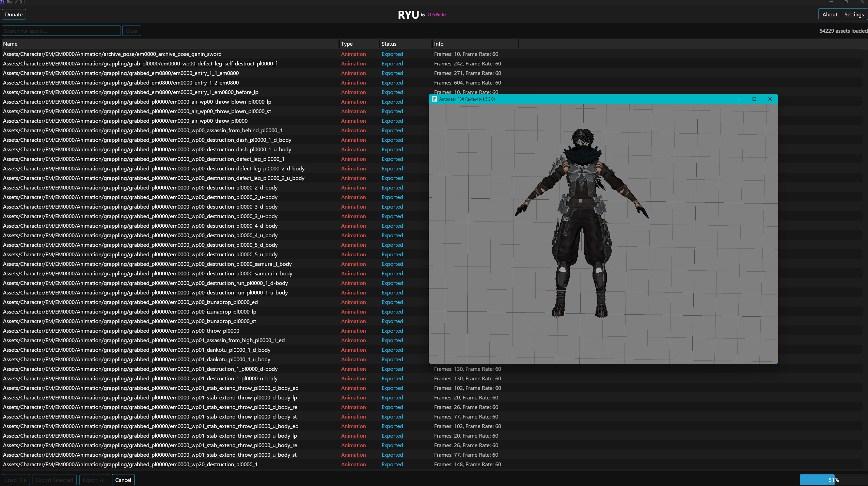Image resolution: width=868 pixels, height=486 pixels.
Task: Open the Settings page
Action: (854, 14)
